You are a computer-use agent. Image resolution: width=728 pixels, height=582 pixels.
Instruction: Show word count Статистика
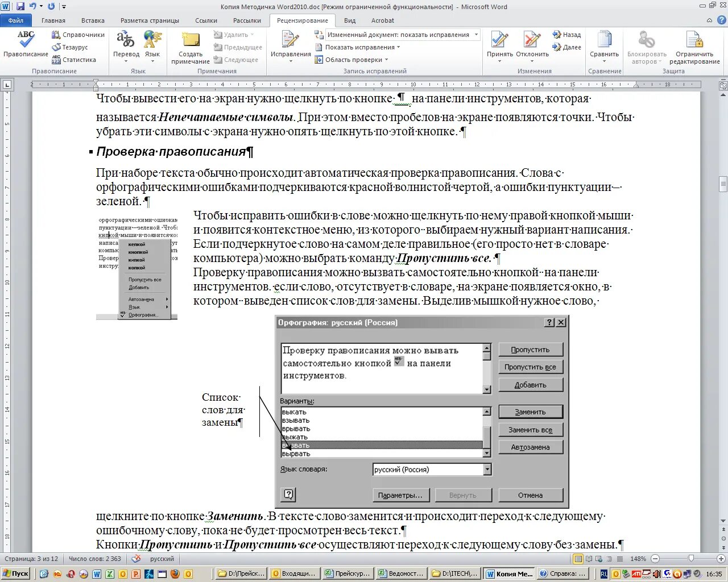[74, 60]
